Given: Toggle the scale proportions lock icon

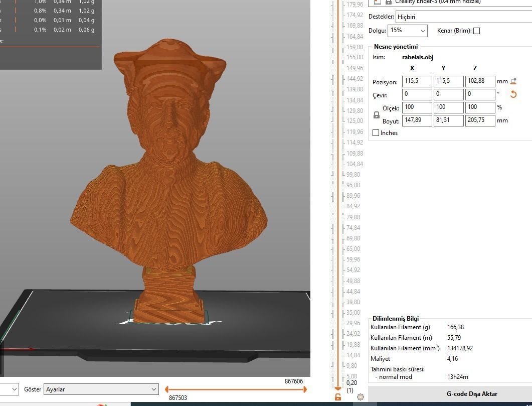Looking at the screenshot, I should (376, 115).
